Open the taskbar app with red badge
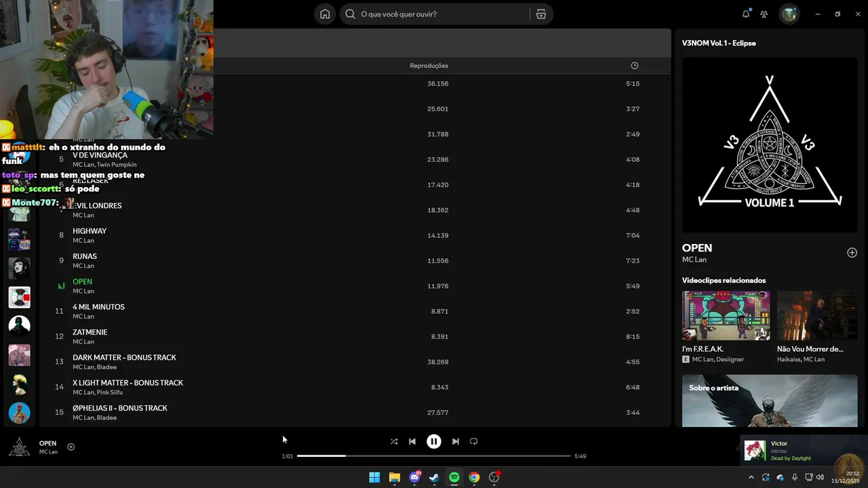Screen dimensions: 868x488 pyautogui.click(x=494, y=477)
